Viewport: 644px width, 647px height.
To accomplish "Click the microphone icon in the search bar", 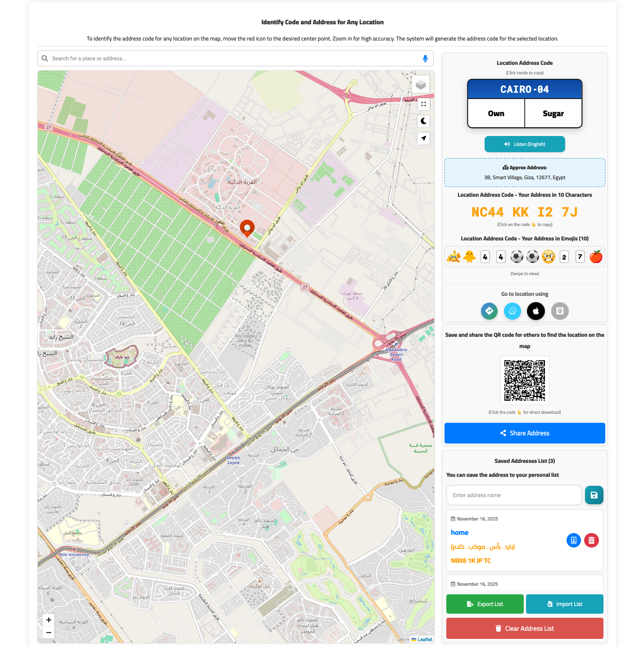I will [425, 58].
